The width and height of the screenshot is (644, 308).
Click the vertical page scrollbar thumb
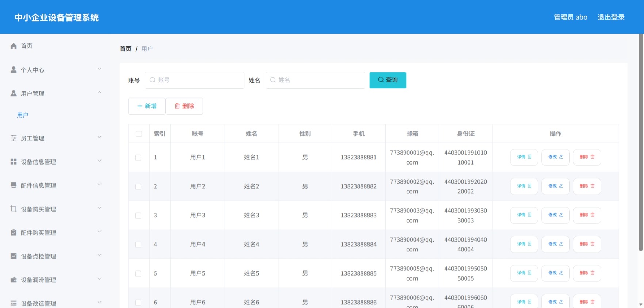(x=641, y=142)
